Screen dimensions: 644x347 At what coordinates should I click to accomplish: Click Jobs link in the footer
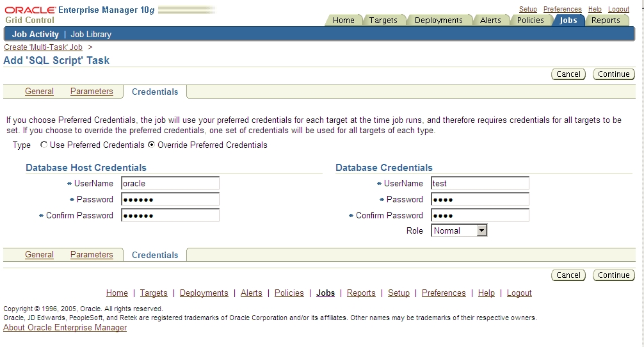pos(325,293)
